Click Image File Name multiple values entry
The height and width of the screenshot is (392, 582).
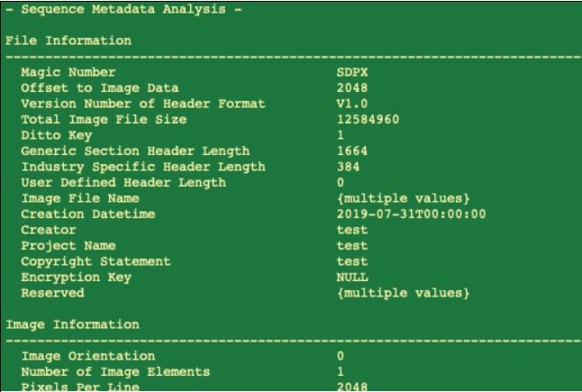pyautogui.click(x=403, y=198)
